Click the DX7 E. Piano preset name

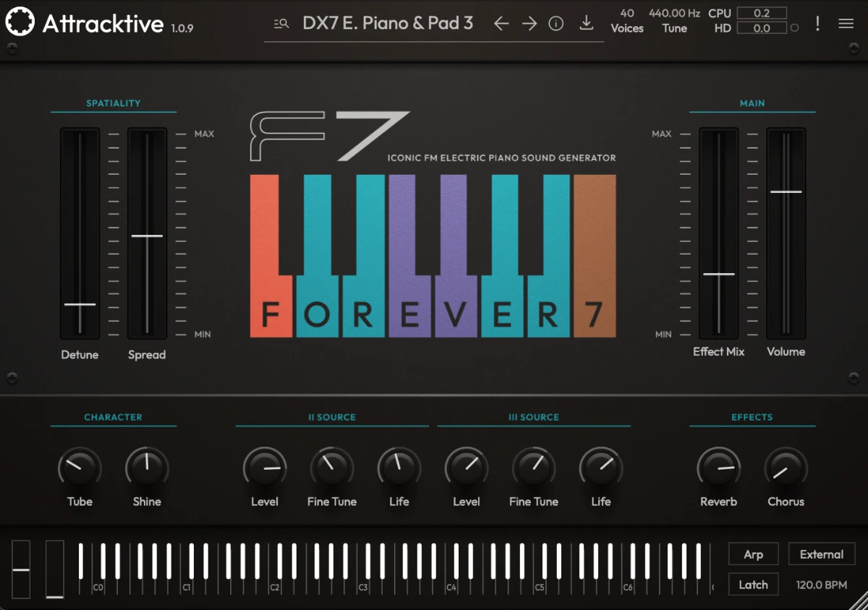[388, 23]
